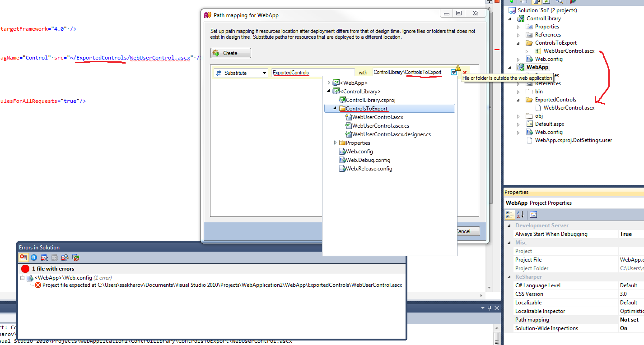Select the Show All Files icon in Solution Explorer
The height and width of the screenshot is (345, 644).
[536, 3]
